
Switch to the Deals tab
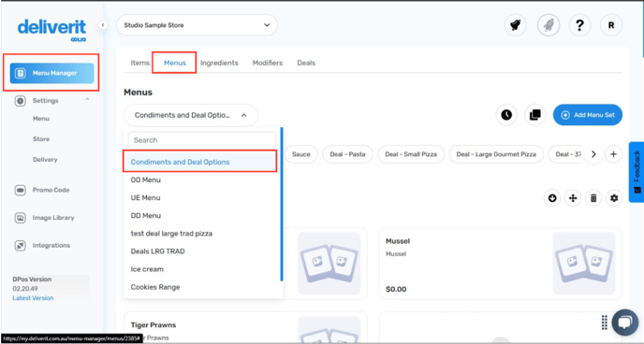tap(306, 63)
